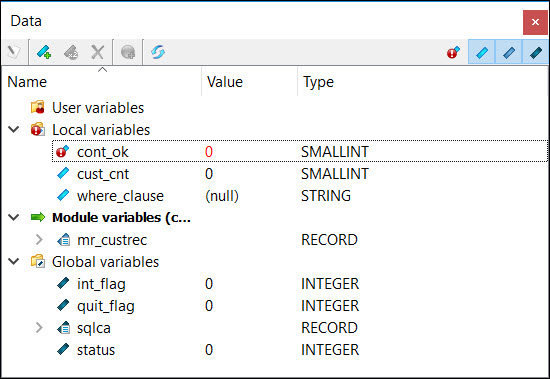Select the quit_flag variable
Image resolution: width=550 pixels, height=379 pixels.
pos(106,306)
